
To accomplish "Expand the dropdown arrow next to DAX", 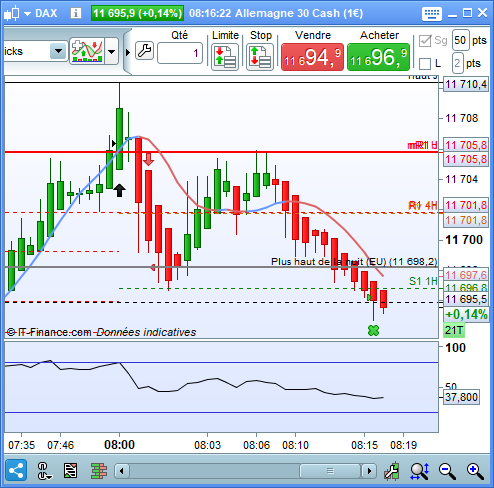I will tap(28, 14).
